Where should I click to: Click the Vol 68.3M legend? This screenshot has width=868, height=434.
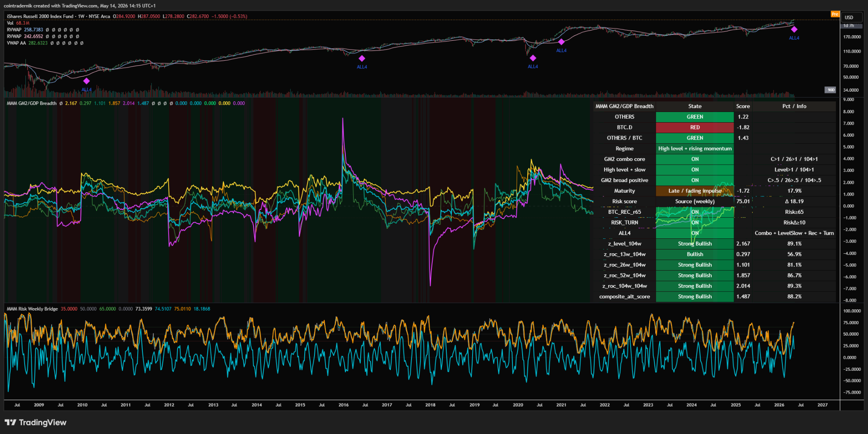[x=18, y=23]
